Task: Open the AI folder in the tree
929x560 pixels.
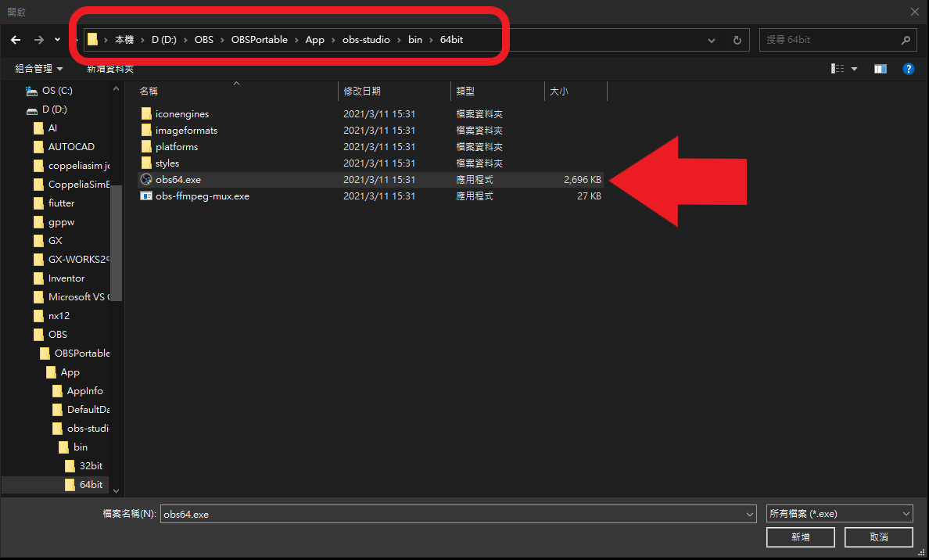Action: pos(52,128)
